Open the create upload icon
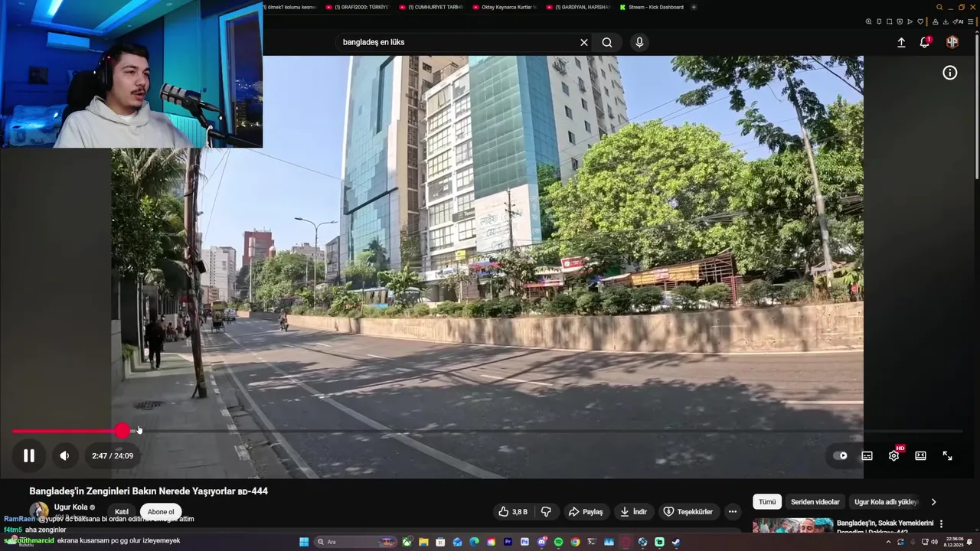Viewport: 980px width, 551px height. click(x=901, y=42)
